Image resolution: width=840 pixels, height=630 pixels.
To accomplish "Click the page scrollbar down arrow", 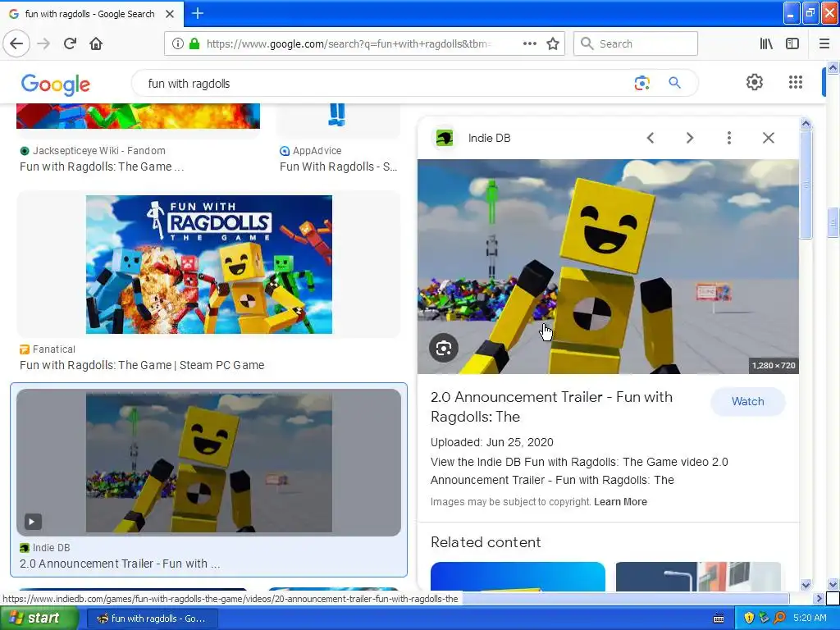I will click(833, 584).
